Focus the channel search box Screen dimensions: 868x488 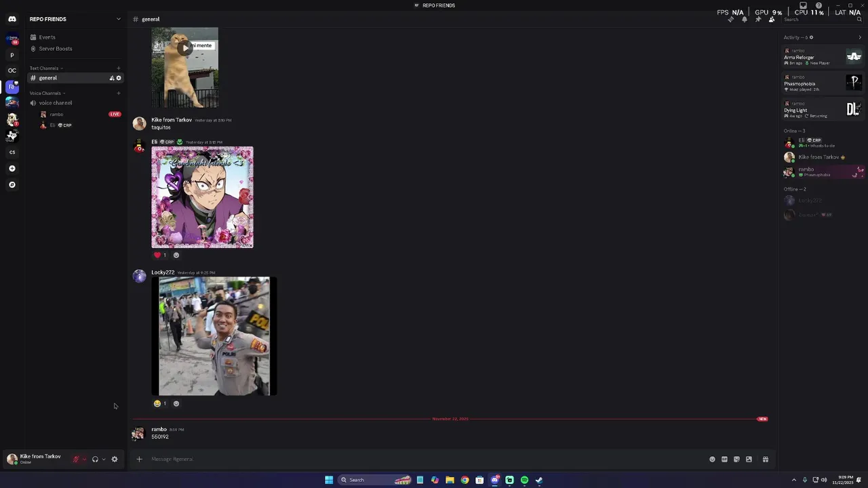[x=822, y=19]
